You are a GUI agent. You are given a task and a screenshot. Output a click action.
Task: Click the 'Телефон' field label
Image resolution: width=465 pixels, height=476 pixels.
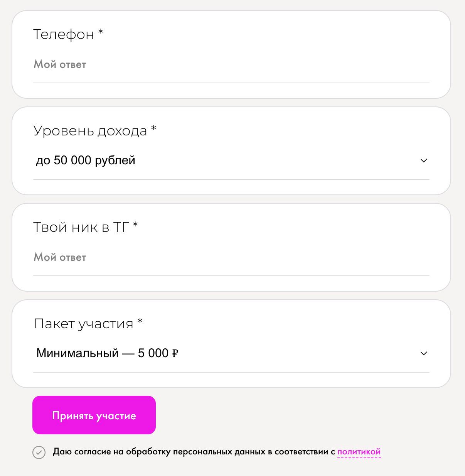pos(64,34)
